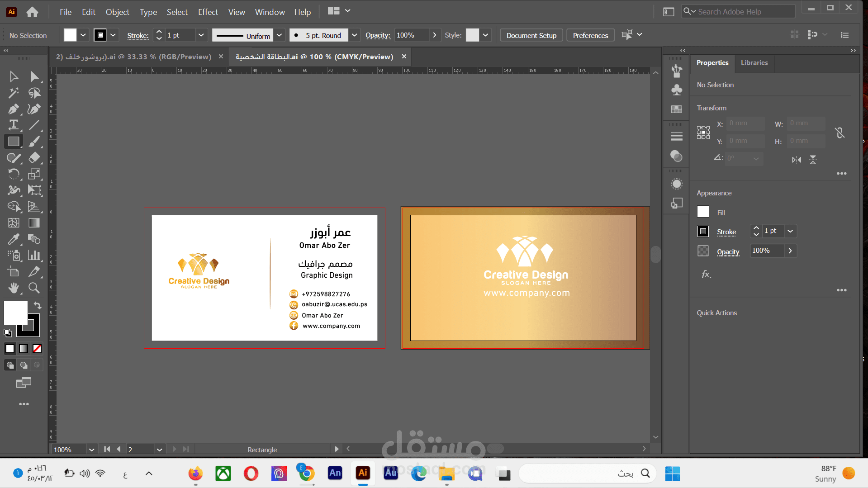Select the Selection tool arrow
The height and width of the screenshot is (488, 868).
(x=14, y=76)
